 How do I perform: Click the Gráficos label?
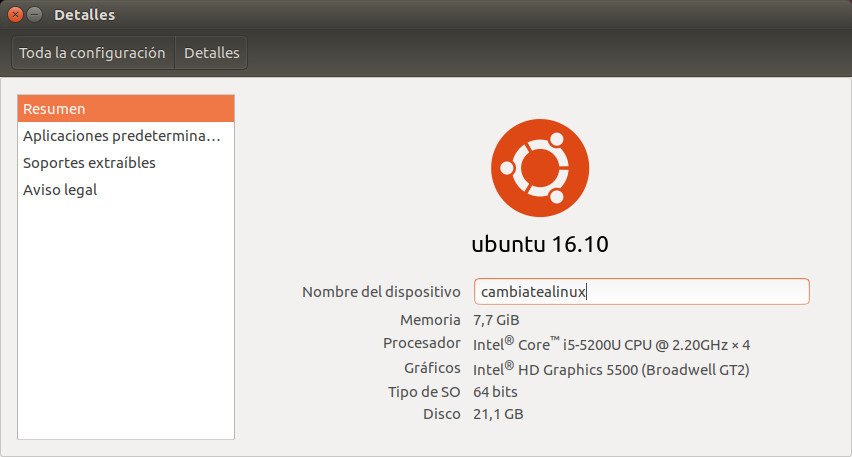433,368
